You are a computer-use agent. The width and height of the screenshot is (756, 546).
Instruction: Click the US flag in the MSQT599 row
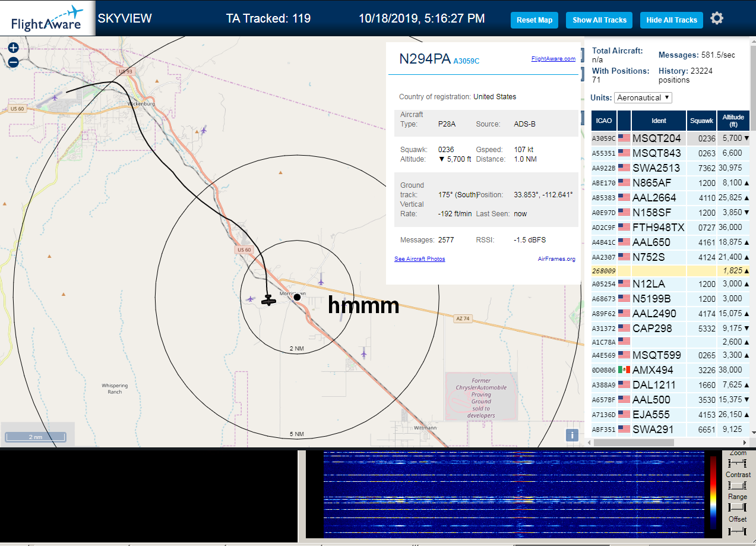[x=624, y=355]
